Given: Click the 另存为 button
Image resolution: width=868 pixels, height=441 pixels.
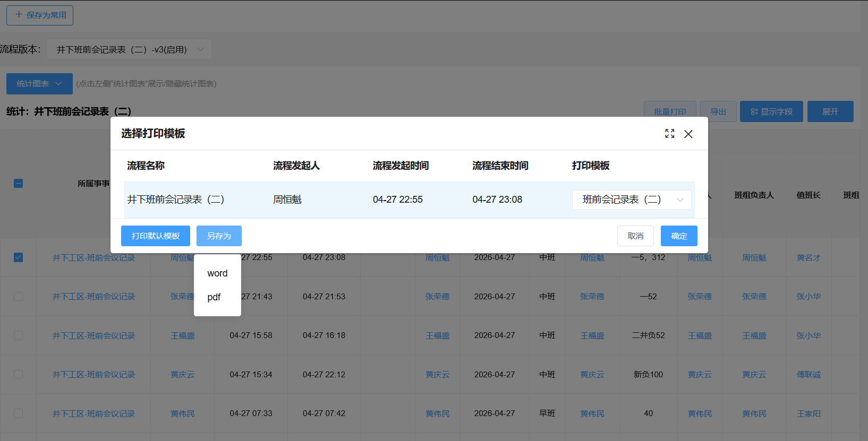Looking at the screenshot, I should click(219, 236).
